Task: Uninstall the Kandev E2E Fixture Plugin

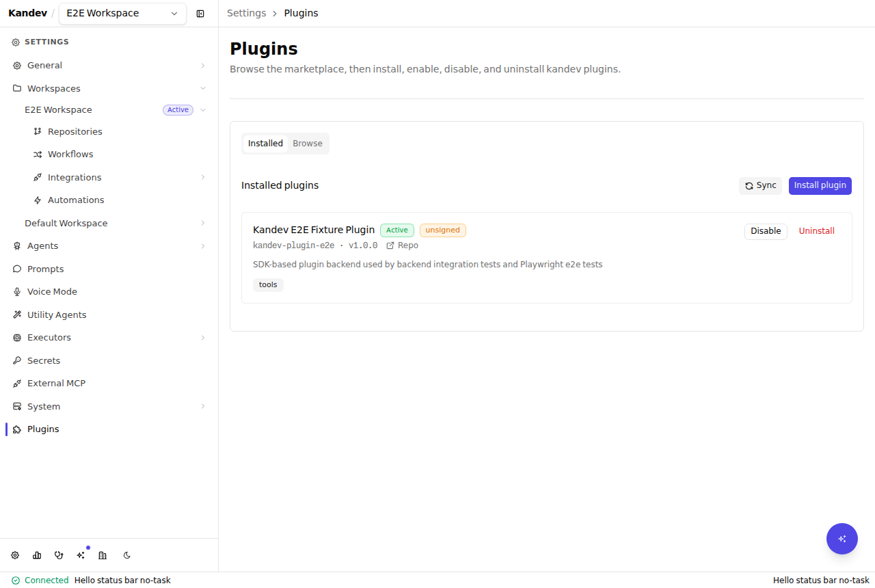Action: click(817, 231)
